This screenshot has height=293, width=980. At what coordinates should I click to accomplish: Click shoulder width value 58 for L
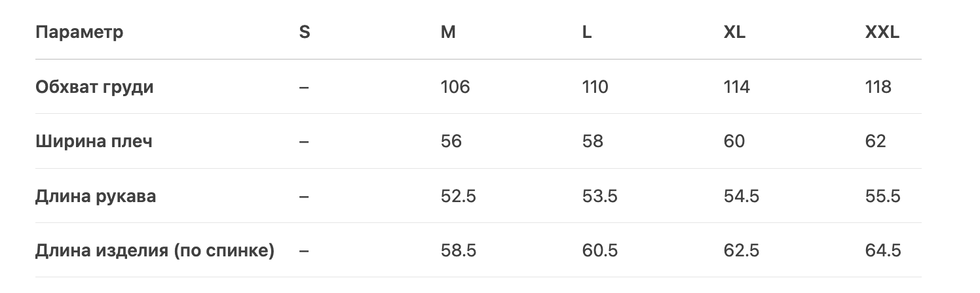(x=593, y=141)
